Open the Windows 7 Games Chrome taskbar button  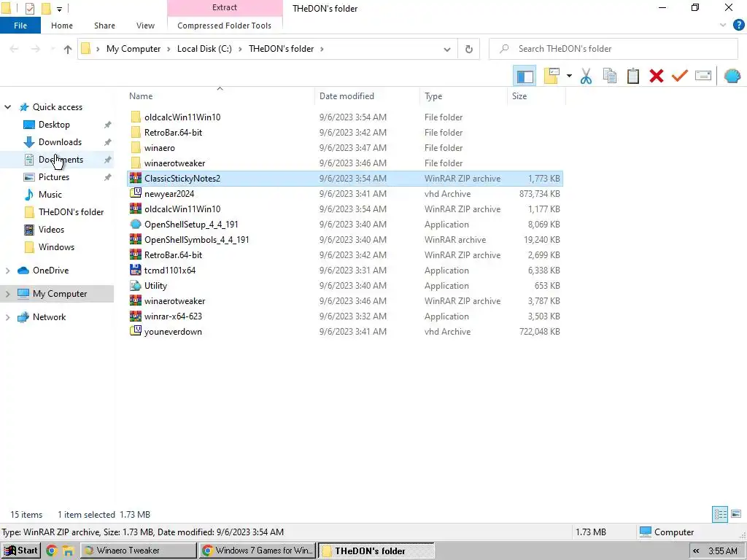coord(258,551)
